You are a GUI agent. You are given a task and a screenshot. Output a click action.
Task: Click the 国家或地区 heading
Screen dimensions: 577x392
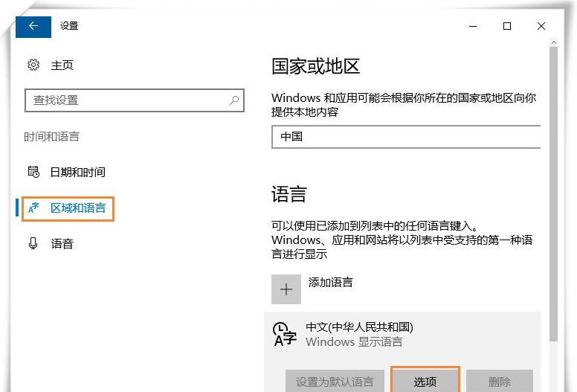point(315,67)
